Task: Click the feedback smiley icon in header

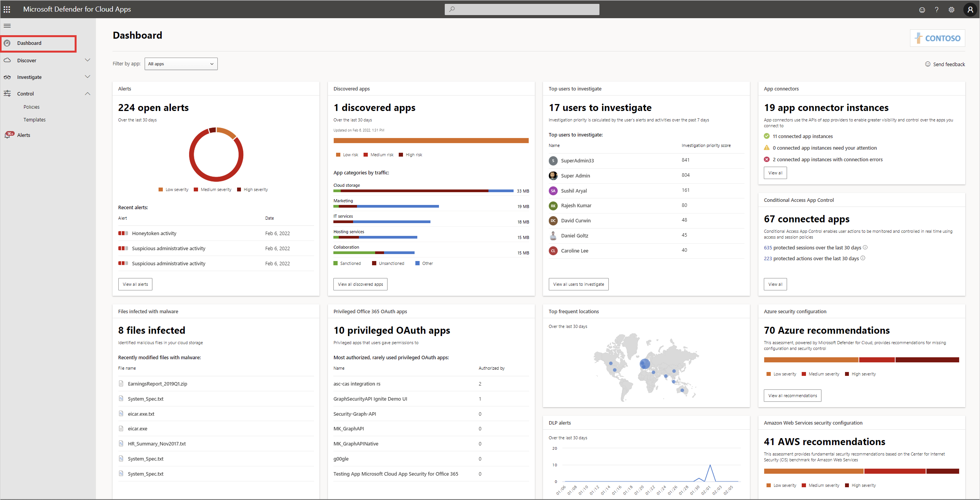Action: (922, 10)
